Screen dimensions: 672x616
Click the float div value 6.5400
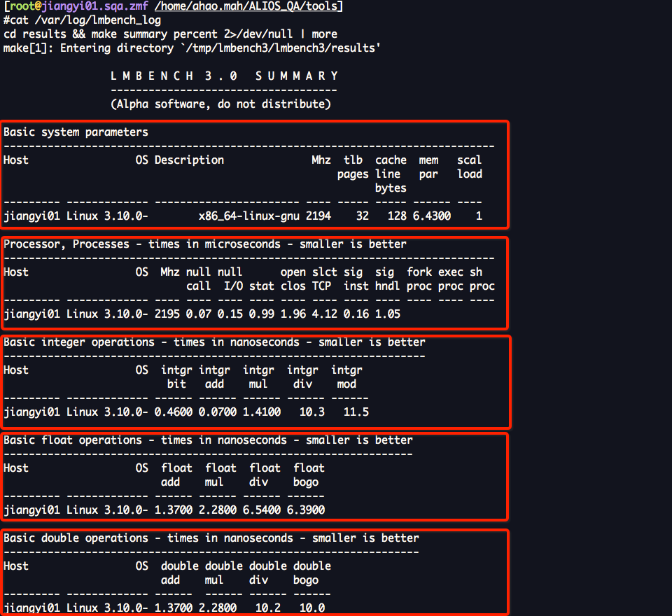click(261, 510)
